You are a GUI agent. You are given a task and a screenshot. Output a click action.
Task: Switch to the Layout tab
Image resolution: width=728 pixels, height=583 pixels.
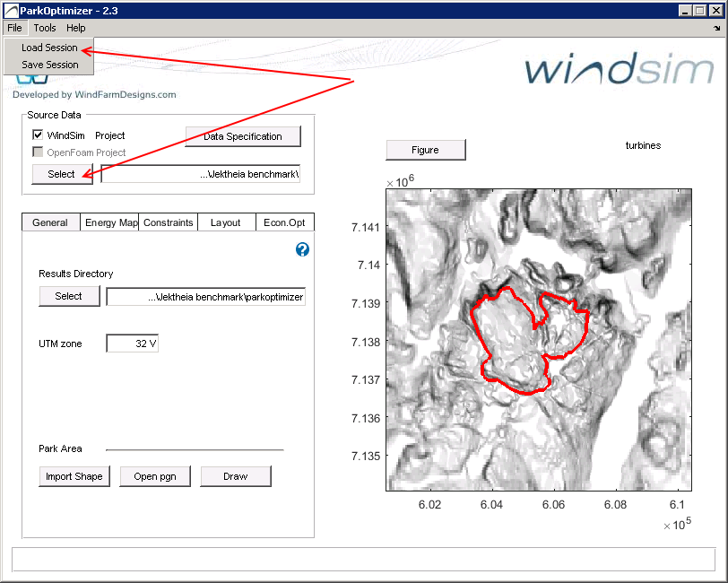click(226, 222)
